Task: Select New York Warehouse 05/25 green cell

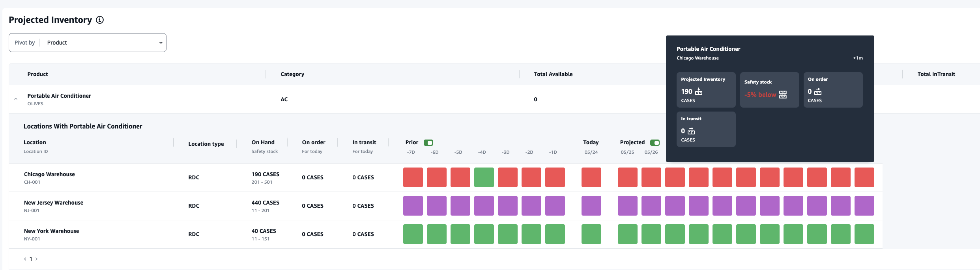Action: pyautogui.click(x=628, y=234)
